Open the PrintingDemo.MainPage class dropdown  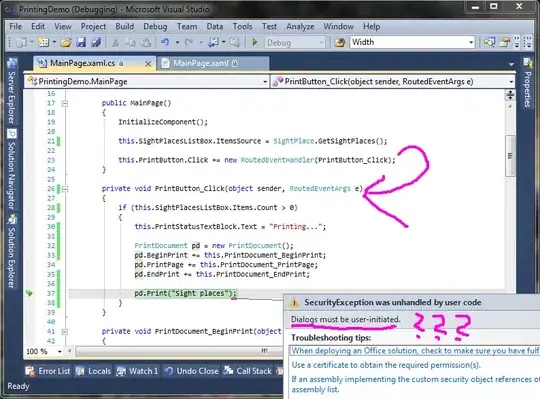click(x=264, y=82)
